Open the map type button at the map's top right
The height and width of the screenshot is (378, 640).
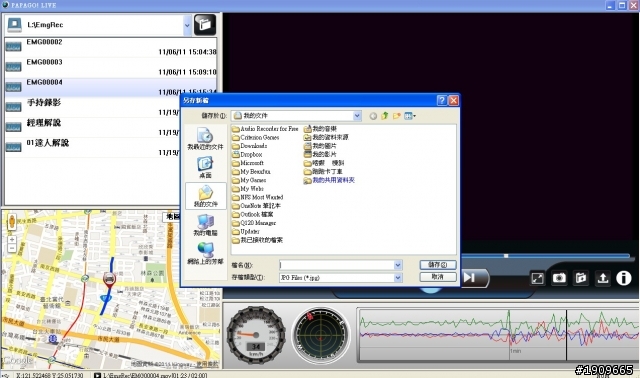point(172,217)
